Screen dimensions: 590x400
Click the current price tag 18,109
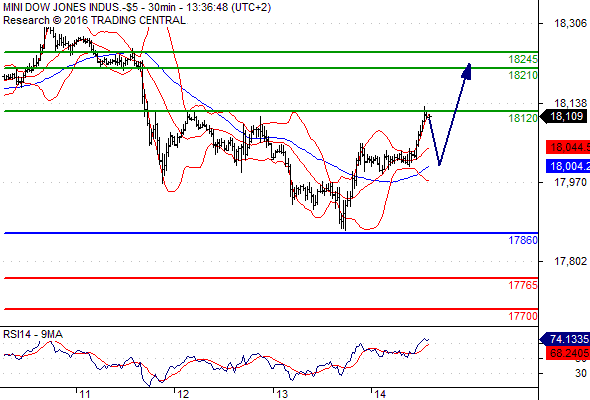564,116
